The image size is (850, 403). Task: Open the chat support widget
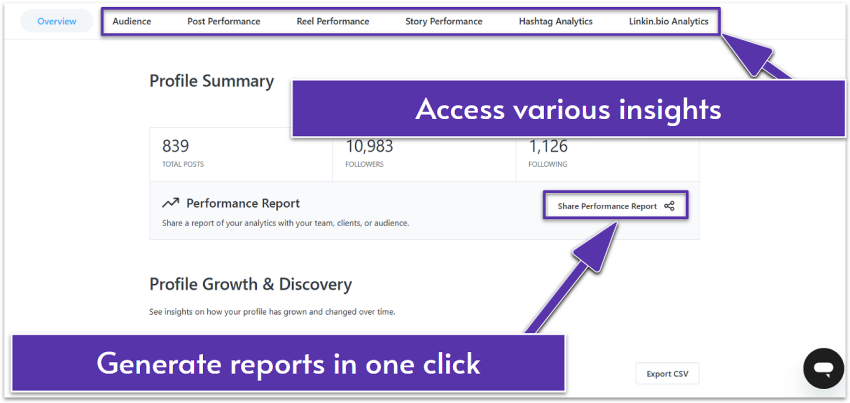pyautogui.click(x=823, y=368)
